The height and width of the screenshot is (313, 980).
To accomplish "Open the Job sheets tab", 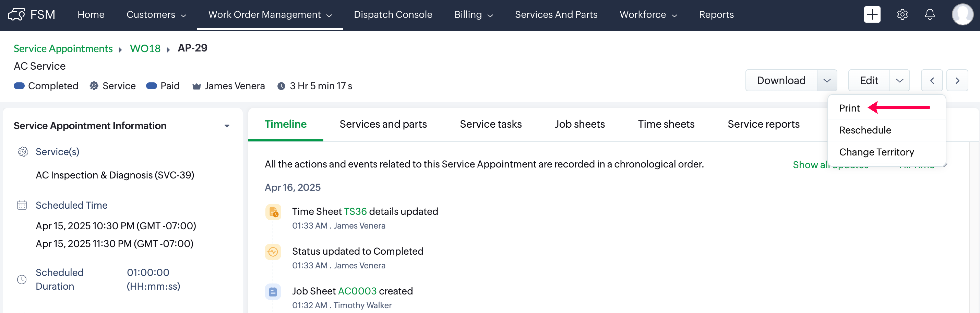I will (x=579, y=124).
